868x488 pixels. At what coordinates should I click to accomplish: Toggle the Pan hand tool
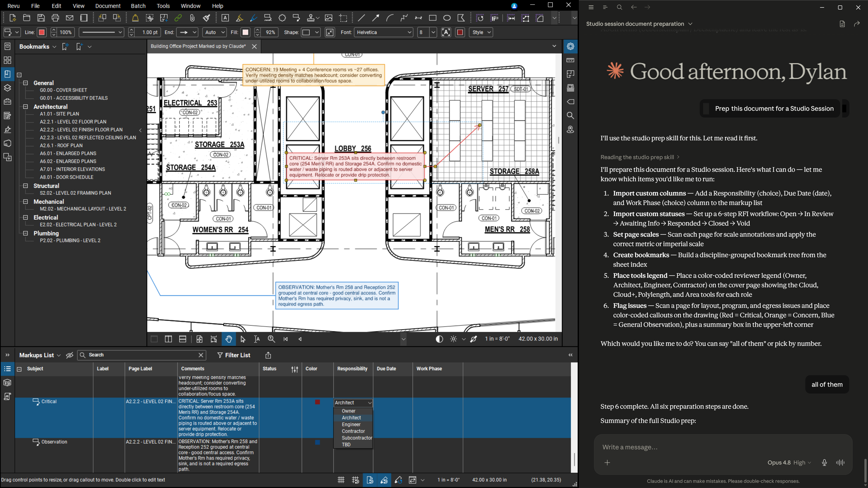coord(229,339)
